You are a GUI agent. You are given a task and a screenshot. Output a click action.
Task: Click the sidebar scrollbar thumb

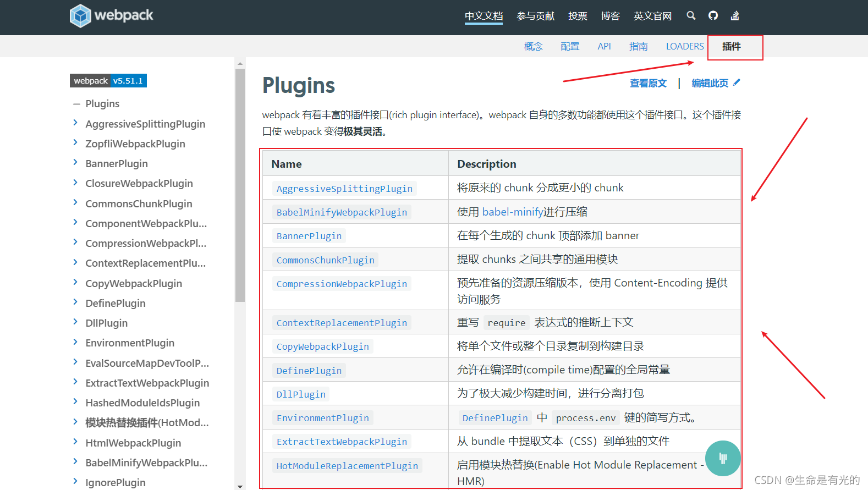[240, 185]
